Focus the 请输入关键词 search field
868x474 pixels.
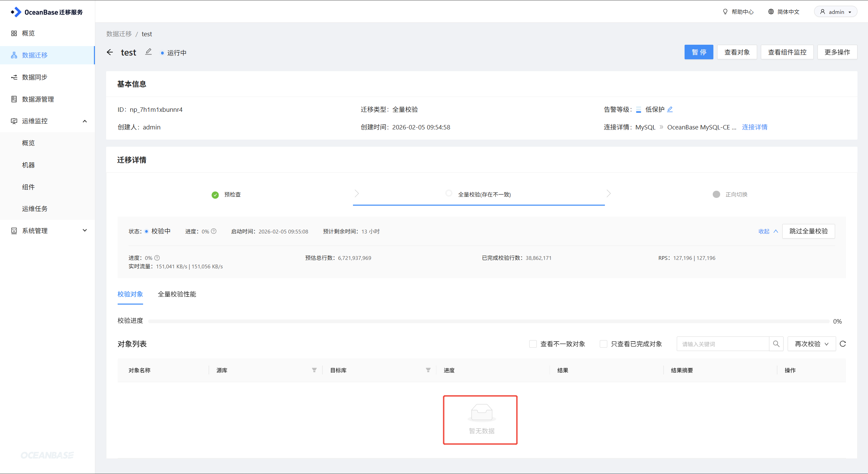coord(722,344)
